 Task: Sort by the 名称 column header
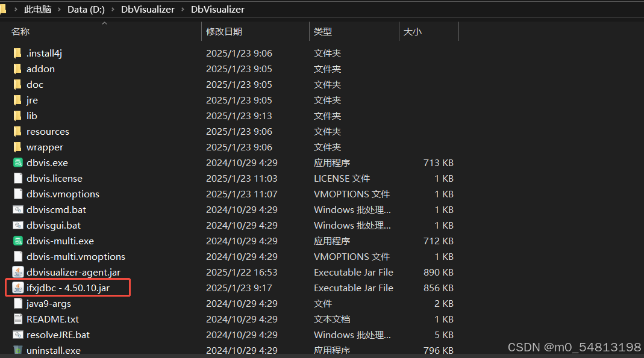20,31
